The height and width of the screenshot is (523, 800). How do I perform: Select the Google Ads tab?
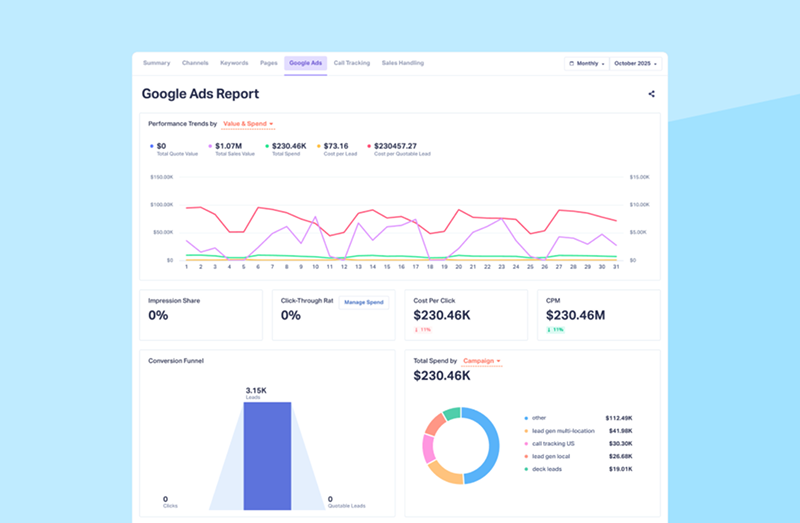(306, 63)
